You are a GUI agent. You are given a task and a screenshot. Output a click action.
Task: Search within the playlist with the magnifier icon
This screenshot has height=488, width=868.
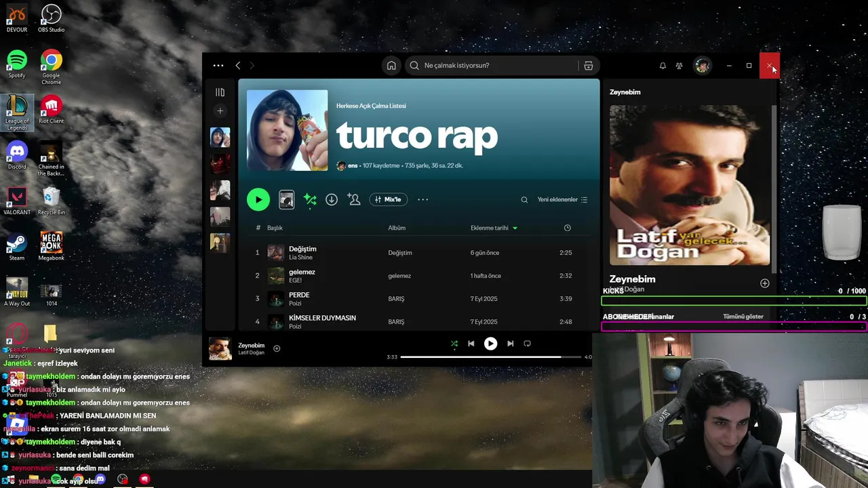pyautogui.click(x=524, y=200)
